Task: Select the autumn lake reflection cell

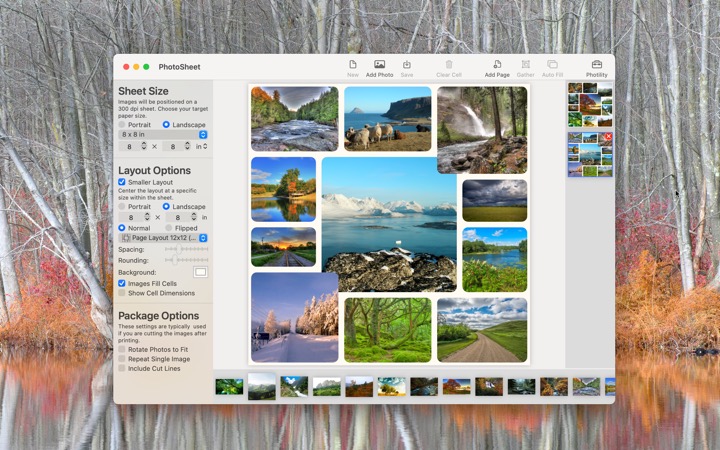Action: click(283, 190)
